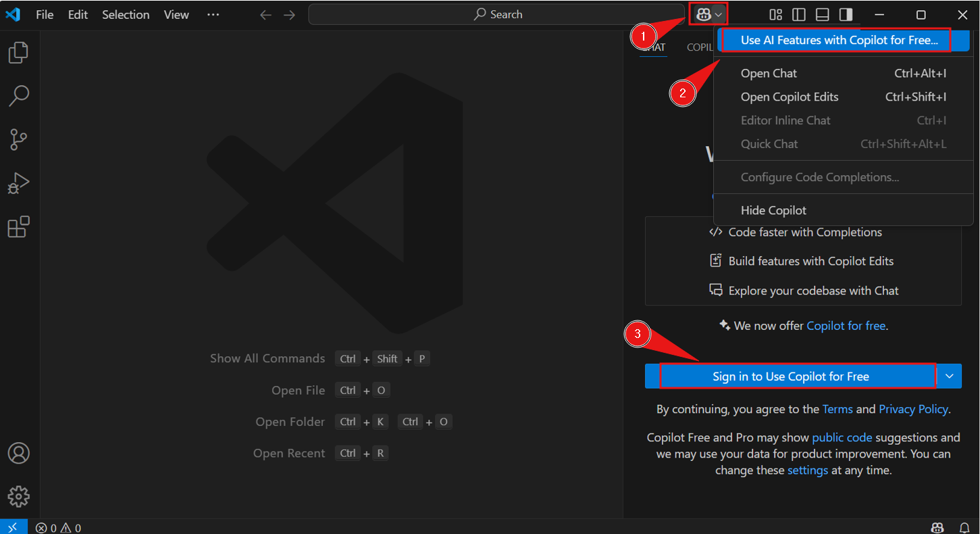This screenshot has height=534, width=980.
Task: Open the Copilot settings link
Action: point(807,470)
